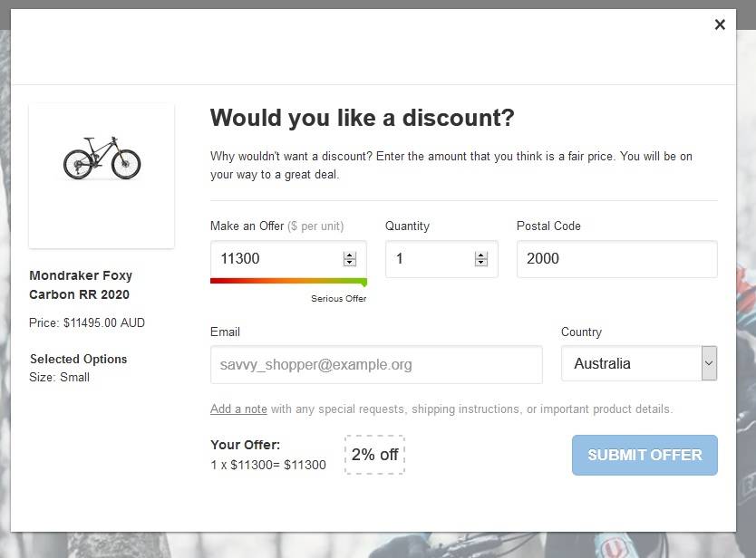Screen dimensions: 756x558
Task: Click the 2% off discount badge
Action: tap(374, 455)
